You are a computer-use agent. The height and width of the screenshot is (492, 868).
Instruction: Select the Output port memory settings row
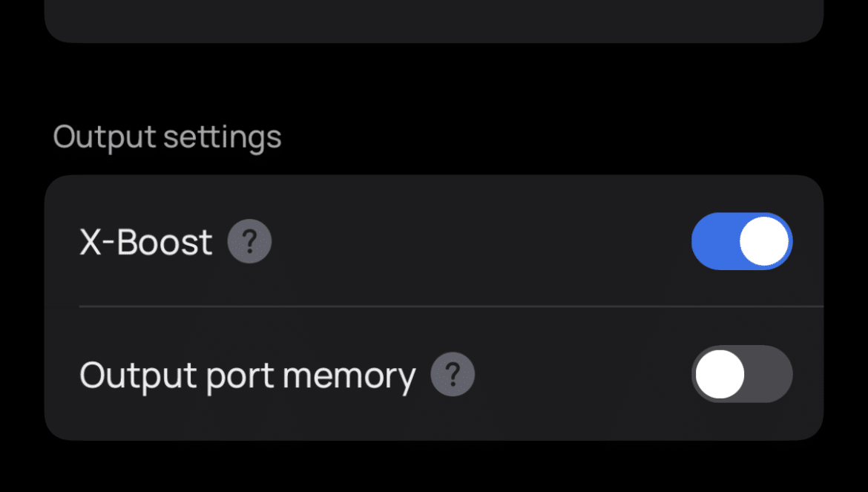(434, 374)
